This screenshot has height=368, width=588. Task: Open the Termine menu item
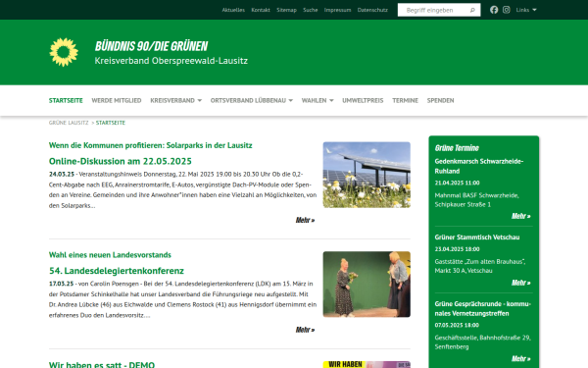405,101
